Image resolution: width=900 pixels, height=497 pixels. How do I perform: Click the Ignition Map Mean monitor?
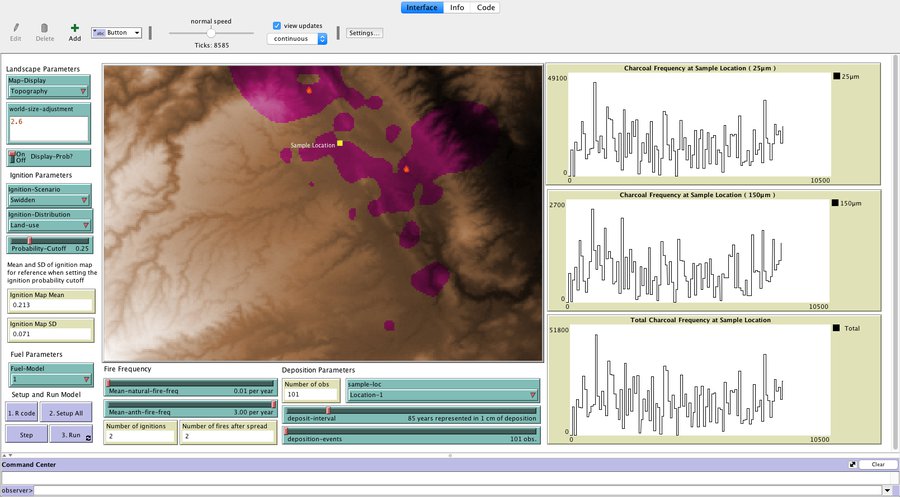[x=51, y=301]
